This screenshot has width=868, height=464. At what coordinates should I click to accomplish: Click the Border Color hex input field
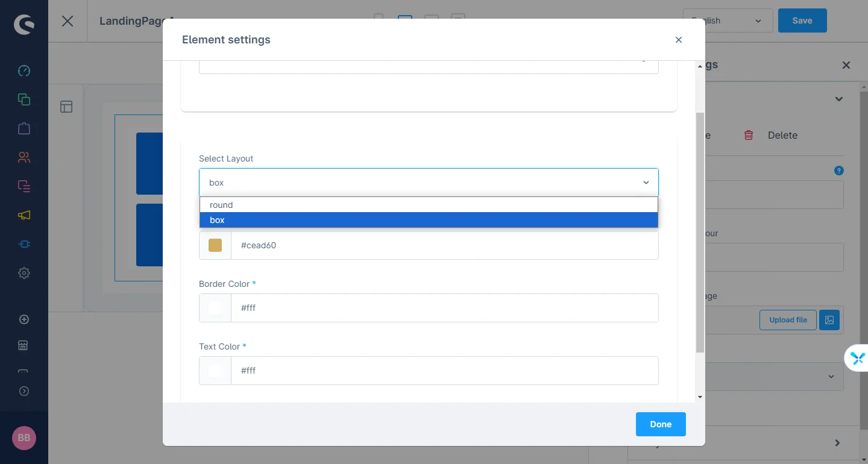point(444,308)
